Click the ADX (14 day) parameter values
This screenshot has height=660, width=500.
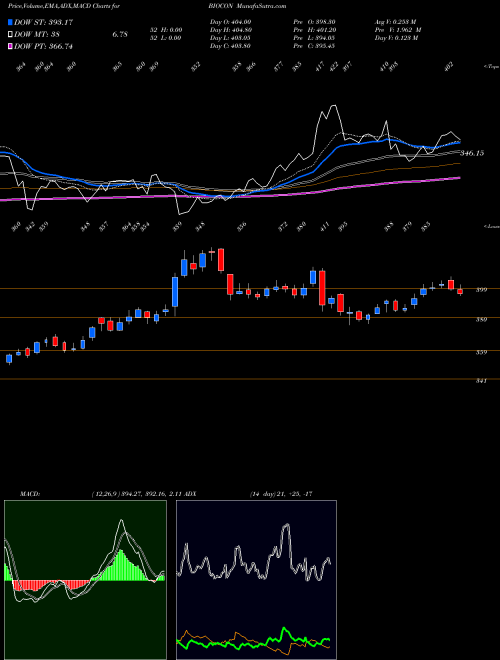coord(281,494)
